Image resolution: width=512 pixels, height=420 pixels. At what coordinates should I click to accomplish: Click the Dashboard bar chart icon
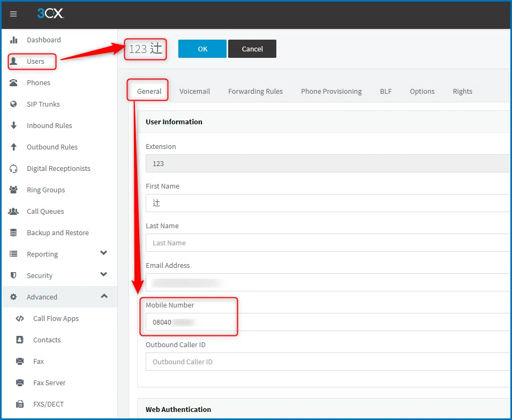[14, 40]
